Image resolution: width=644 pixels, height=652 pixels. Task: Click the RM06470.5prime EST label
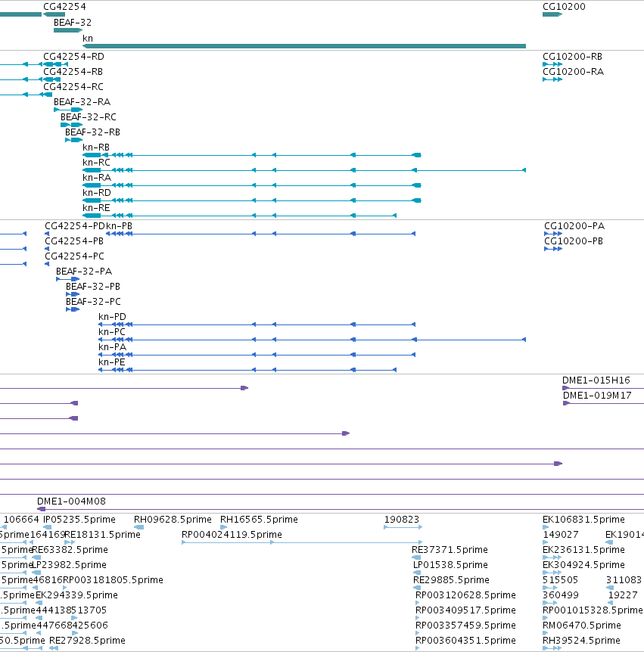coord(582,625)
